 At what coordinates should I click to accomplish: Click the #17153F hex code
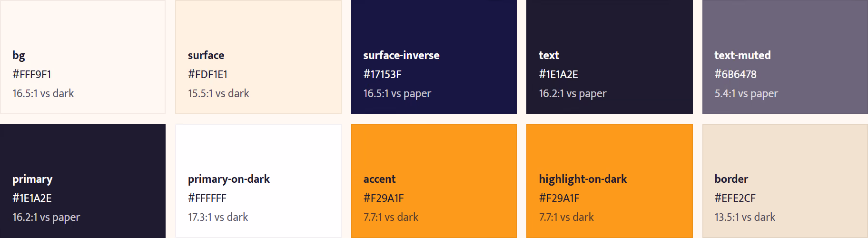[383, 74]
